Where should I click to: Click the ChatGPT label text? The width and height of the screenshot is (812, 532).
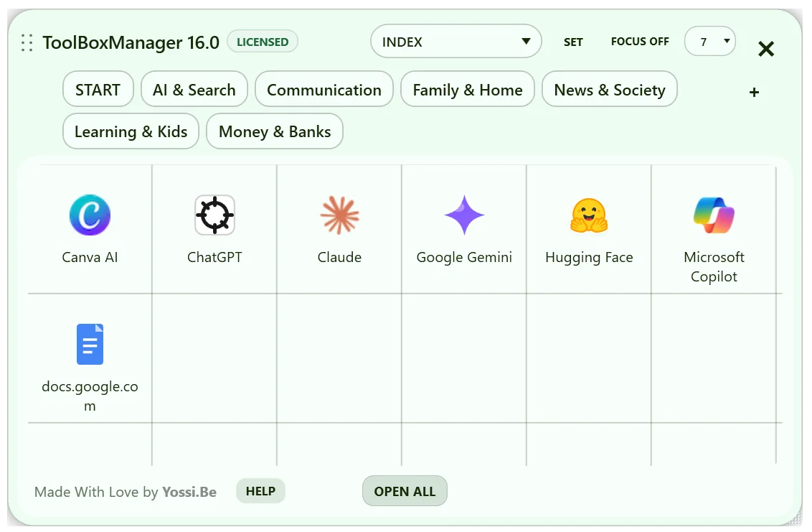[214, 257]
